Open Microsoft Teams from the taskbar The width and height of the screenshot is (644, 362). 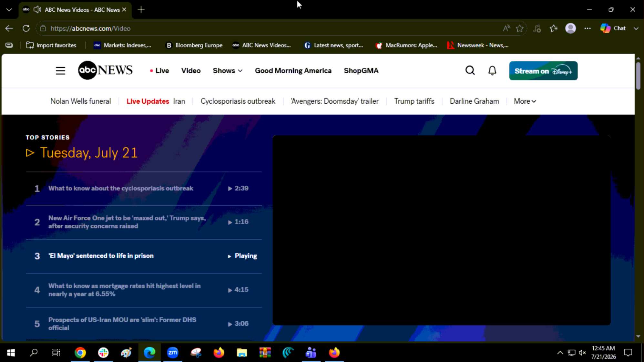(311, 353)
